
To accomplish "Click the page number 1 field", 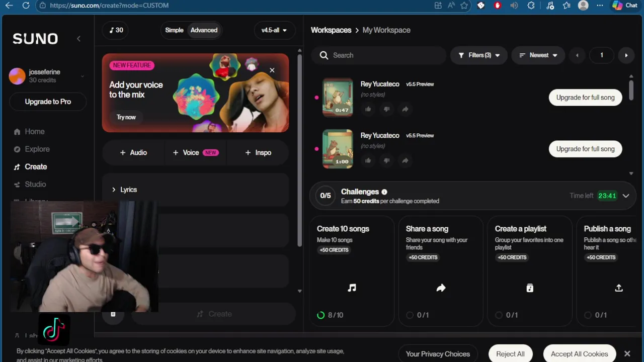I will click(x=601, y=55).
